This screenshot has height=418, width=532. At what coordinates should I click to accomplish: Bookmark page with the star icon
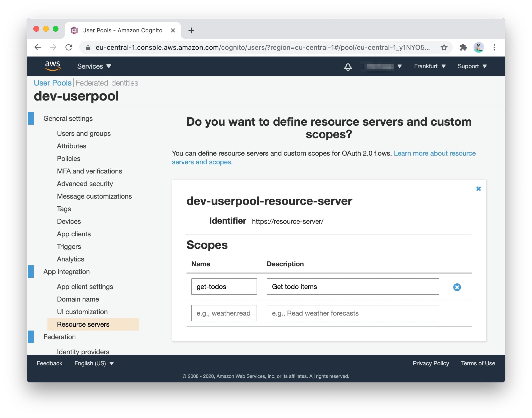tap(444, 47)
